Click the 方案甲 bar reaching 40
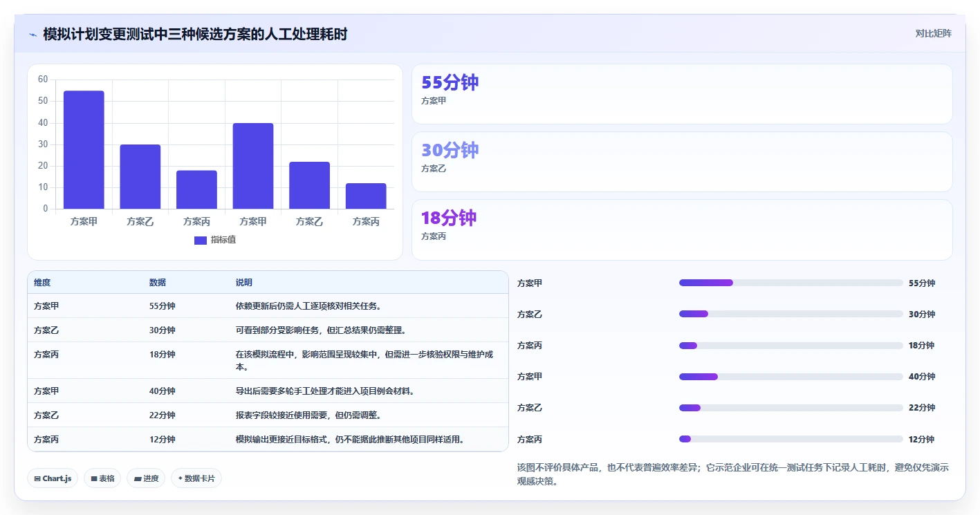 point(253,166)
